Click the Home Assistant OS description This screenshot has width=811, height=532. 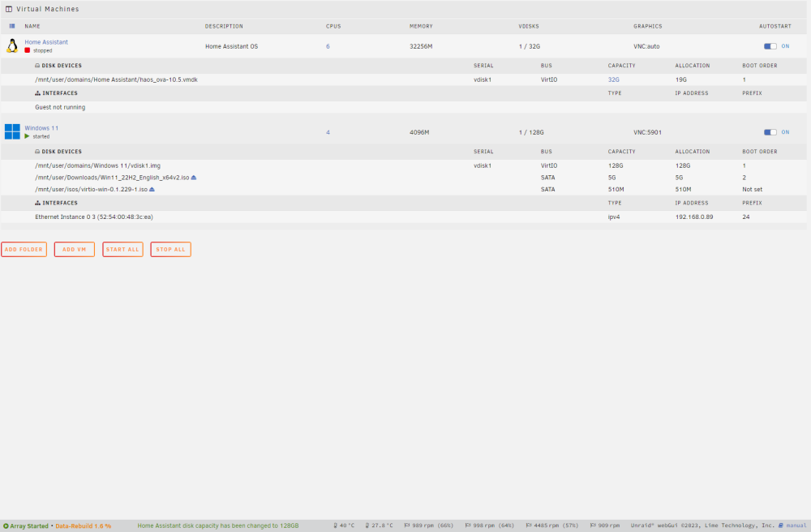coord(231,46)
